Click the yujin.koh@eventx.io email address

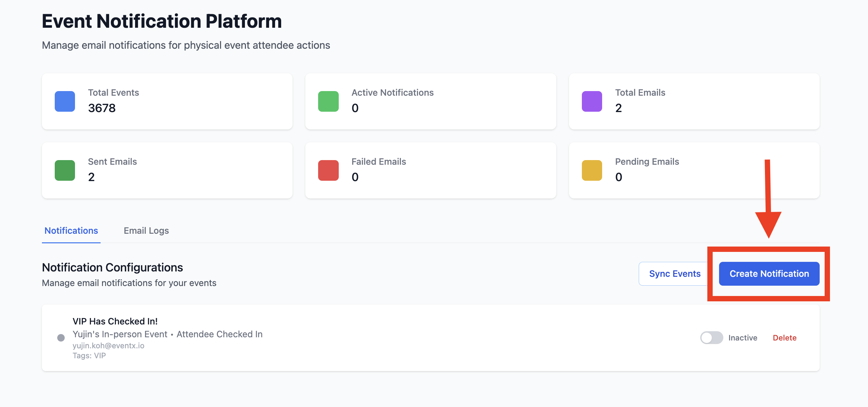click(x=108, y=345)
